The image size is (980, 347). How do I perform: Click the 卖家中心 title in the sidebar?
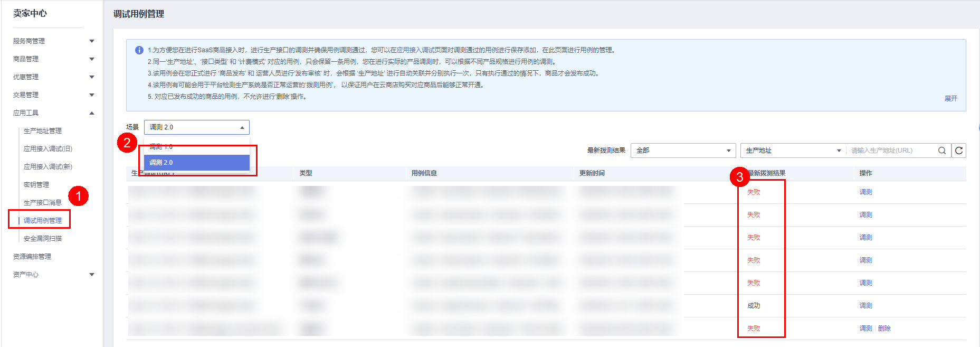point(30,13)
